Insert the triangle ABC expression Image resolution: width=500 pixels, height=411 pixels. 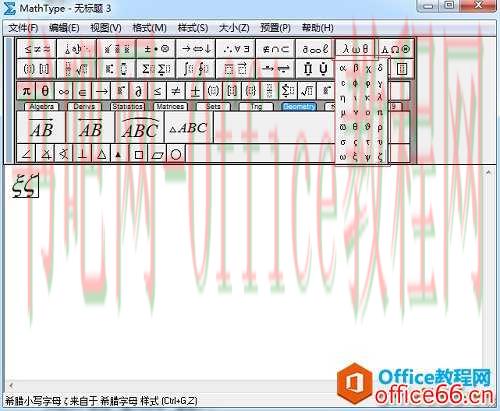pos(189,128)
